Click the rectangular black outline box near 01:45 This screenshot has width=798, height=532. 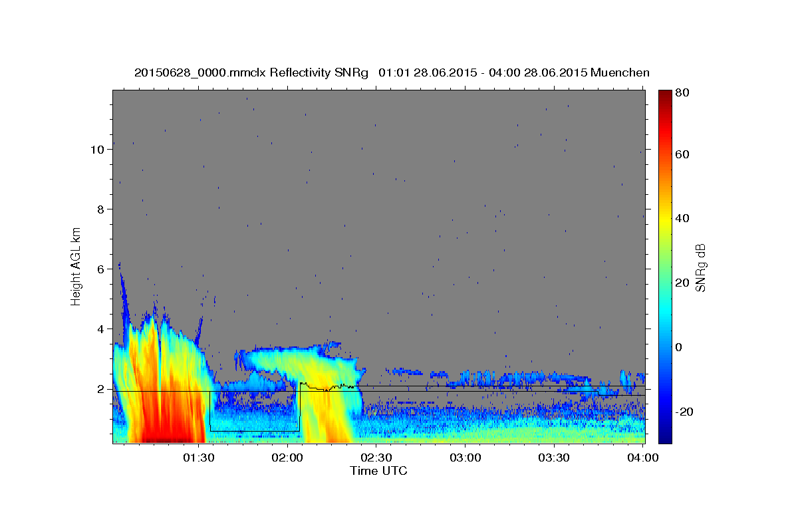[255, 411]
